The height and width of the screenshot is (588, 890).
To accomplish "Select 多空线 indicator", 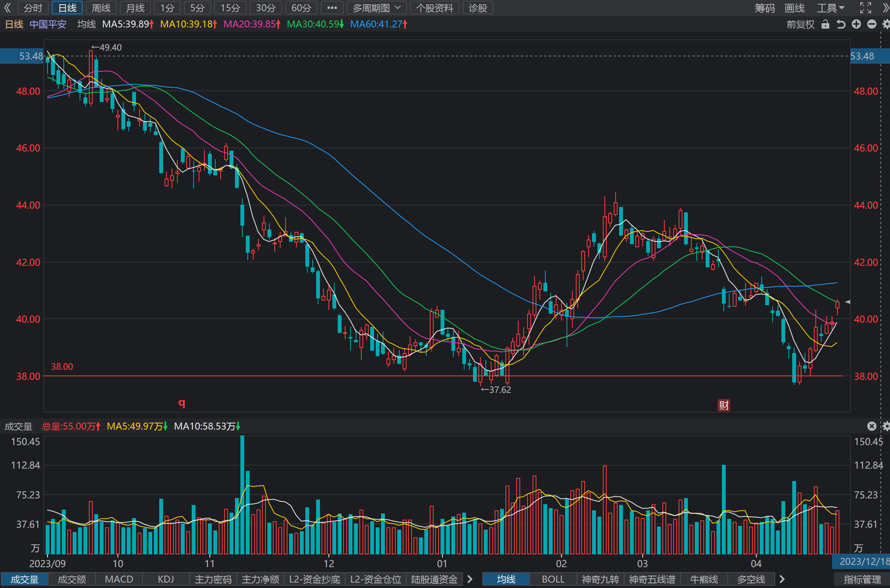I will click(x=751, y=579).
